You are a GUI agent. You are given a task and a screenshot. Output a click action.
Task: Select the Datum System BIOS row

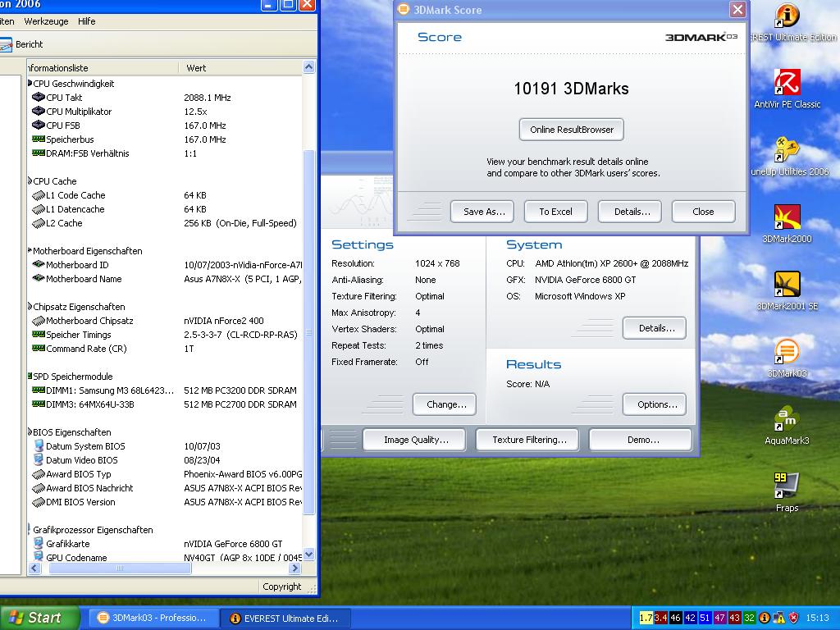click(166, 445)
